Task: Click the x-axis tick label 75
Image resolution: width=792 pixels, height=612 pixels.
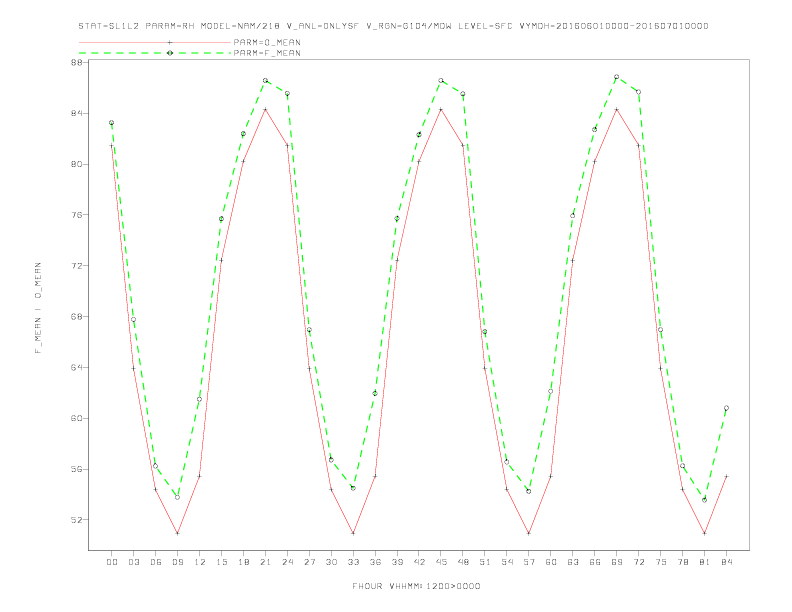Action: [661, 562]
